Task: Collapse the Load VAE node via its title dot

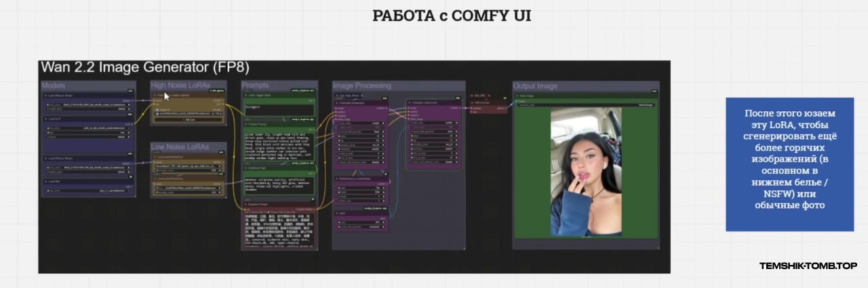Action: pyautogui.click(x=45, y=181)
